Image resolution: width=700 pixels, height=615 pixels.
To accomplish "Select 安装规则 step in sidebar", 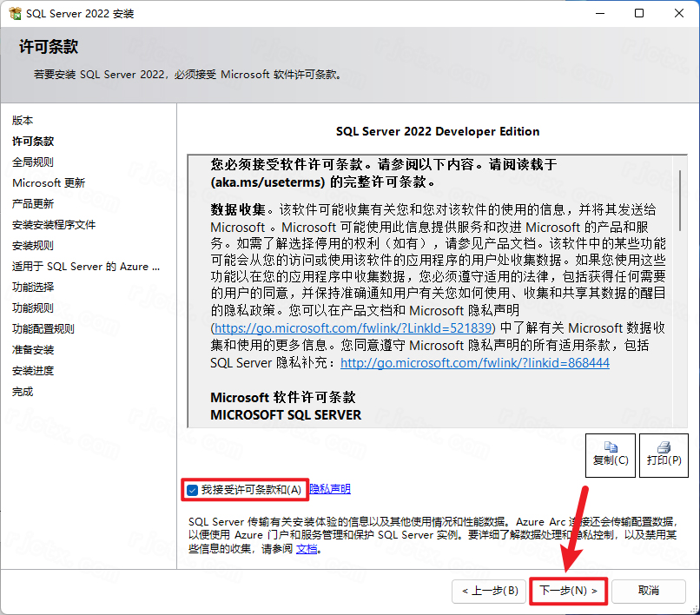I will tap(33, 245).
